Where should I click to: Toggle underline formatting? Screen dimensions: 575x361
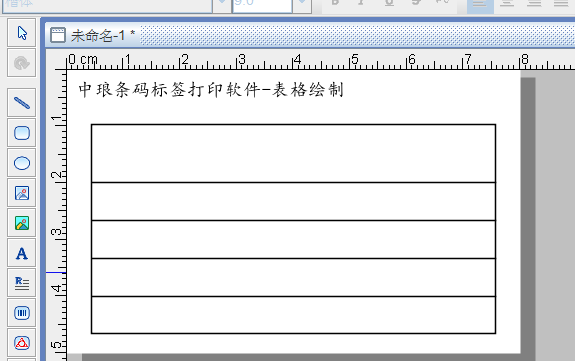pyautogui.click(x=389, y=4)
